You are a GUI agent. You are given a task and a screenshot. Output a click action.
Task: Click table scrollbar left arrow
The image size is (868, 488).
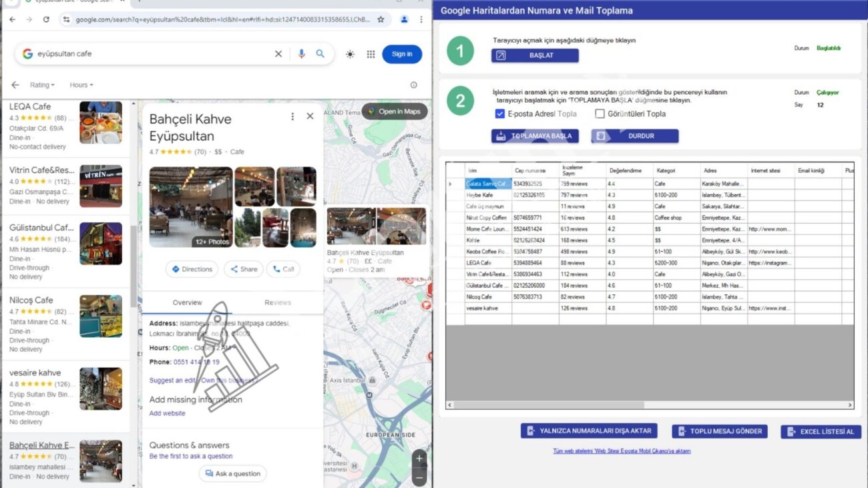click(450, 405)
